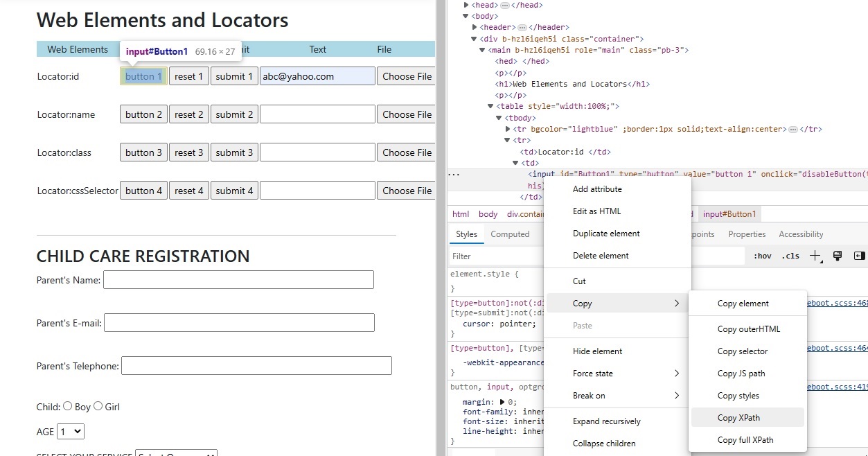The image size is (868, 456).
Task: Click the "button 1" button
Action: pos(143,76)
